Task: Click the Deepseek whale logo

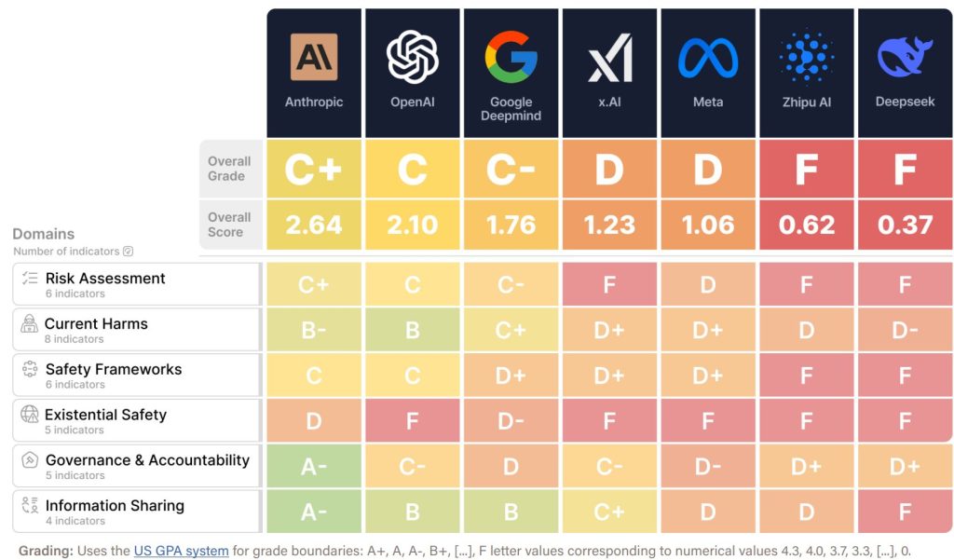Action: tap(905, 57)
